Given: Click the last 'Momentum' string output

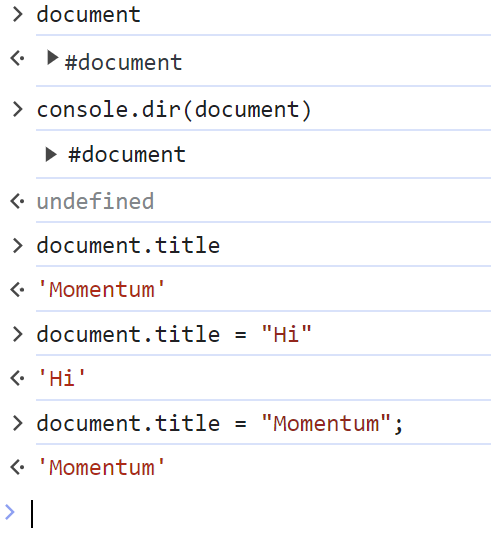Looking at the screenshot, I should (x=101, y=467).
